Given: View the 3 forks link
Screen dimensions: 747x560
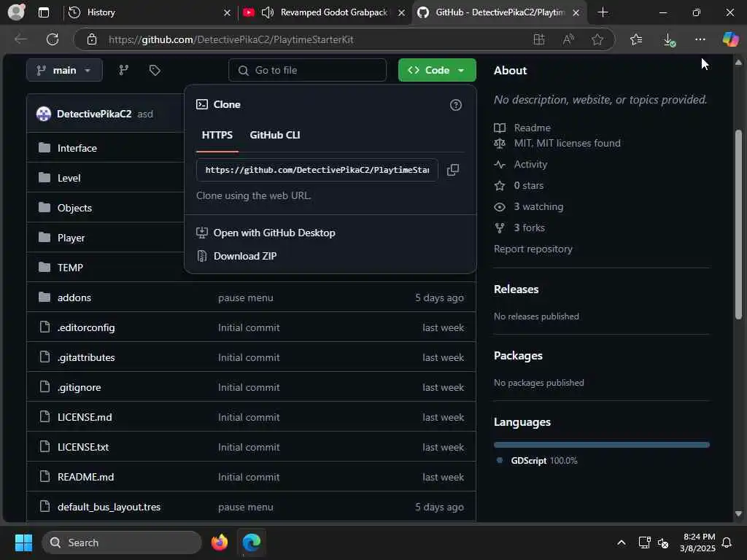Looking at the screenshot, I should (x=529, y=227).
